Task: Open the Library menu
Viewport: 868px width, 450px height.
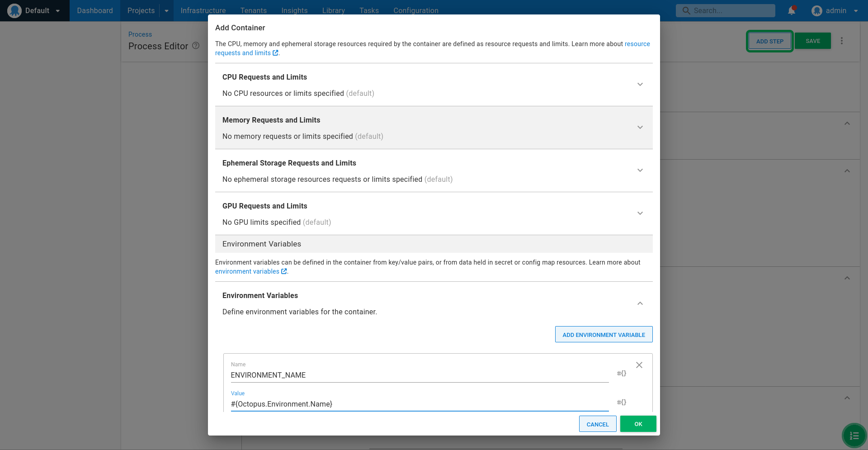Action: tap(334, 10)
